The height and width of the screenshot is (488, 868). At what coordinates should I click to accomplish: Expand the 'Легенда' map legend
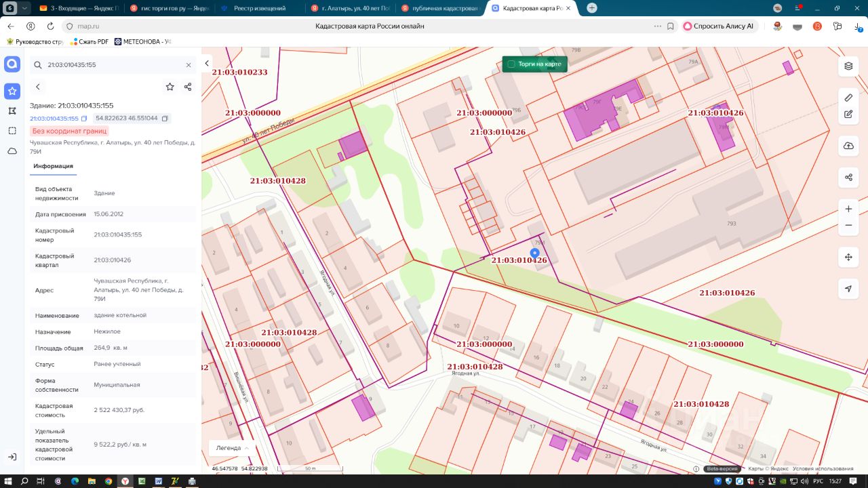231,448
